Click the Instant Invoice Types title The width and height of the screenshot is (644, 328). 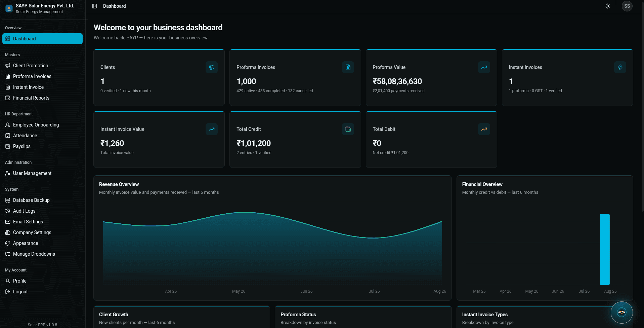[485, 315]
